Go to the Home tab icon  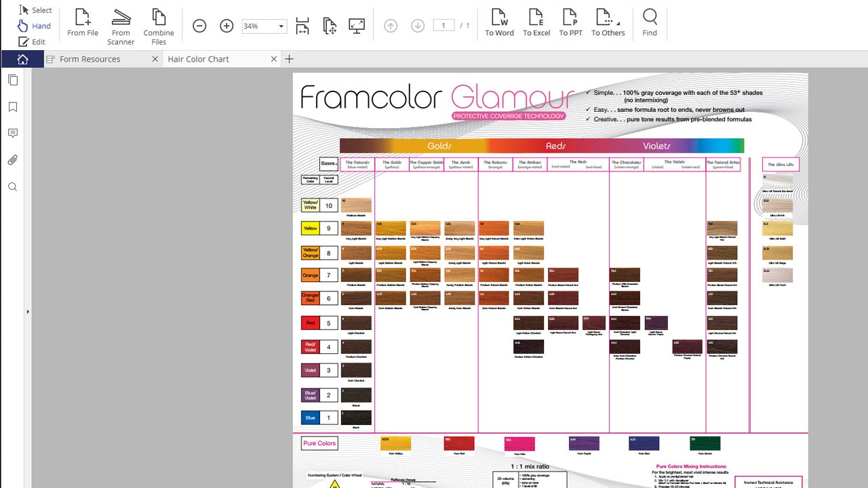click(22, 59)
